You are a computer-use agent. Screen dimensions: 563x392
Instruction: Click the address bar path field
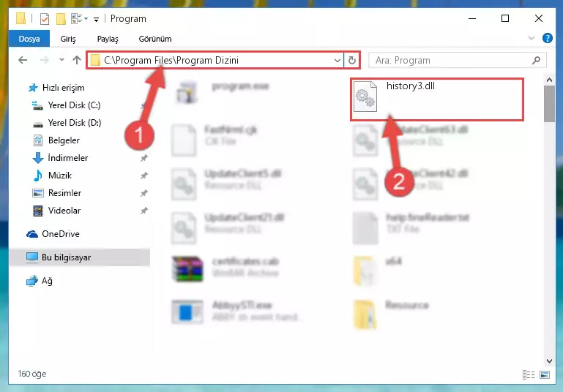pyautogui.click(x=215, y=60)
